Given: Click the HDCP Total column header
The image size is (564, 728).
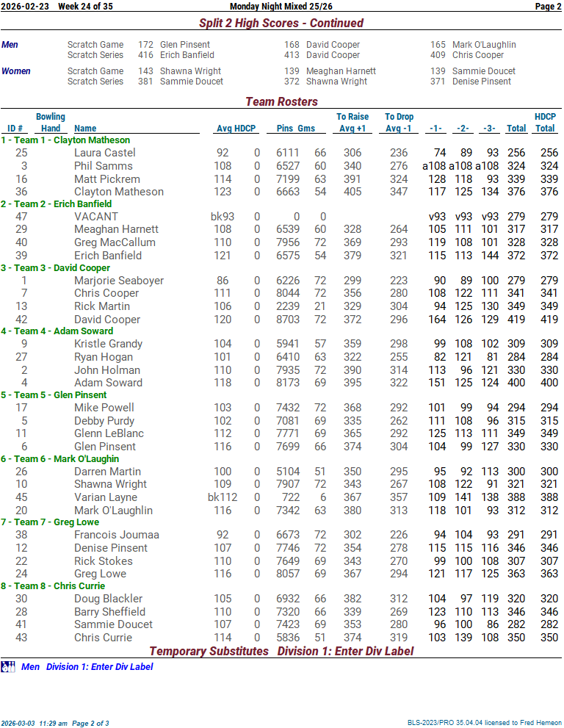Looking at the screenshot, I should pos(545,122).
